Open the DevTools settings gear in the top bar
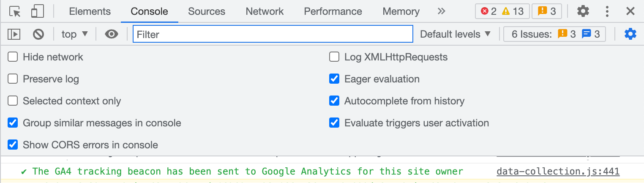Screen dimensions: 644x183 tap(583, 11)
